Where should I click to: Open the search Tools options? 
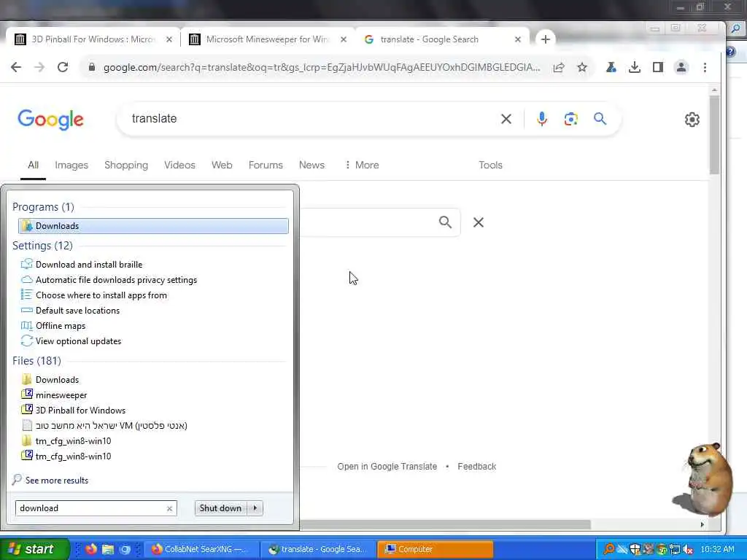(490, 165)
